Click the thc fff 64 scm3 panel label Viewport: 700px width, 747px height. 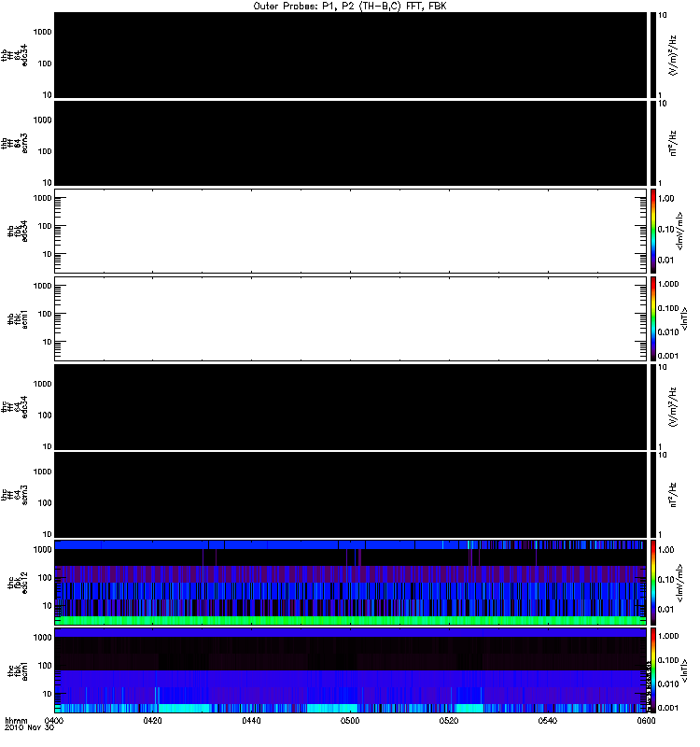(14, 495)
